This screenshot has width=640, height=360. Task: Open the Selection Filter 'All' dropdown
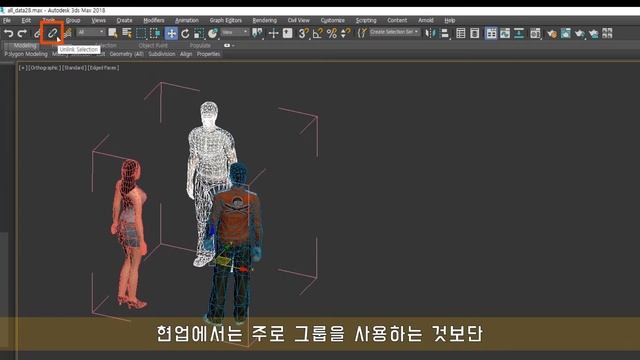[91, 32]
